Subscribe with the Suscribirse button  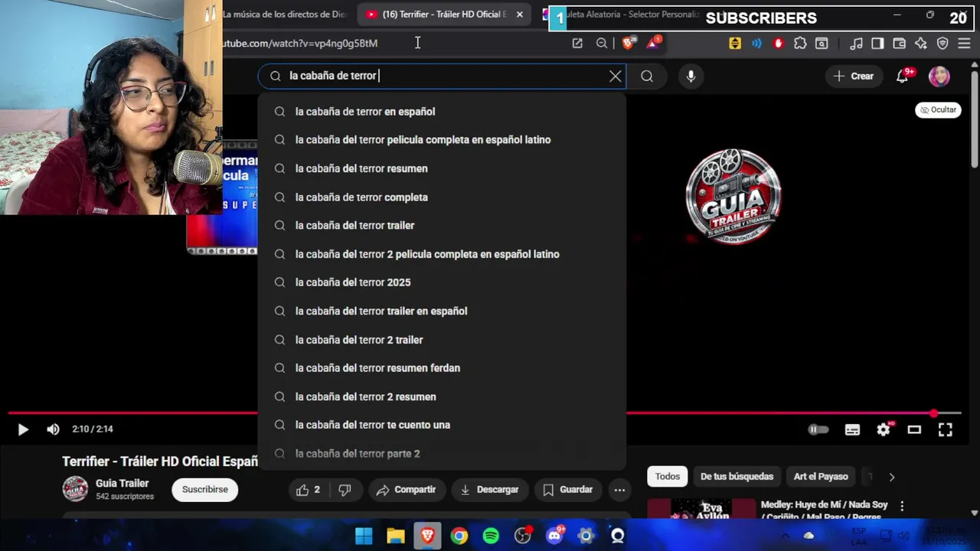coord(205,490)
